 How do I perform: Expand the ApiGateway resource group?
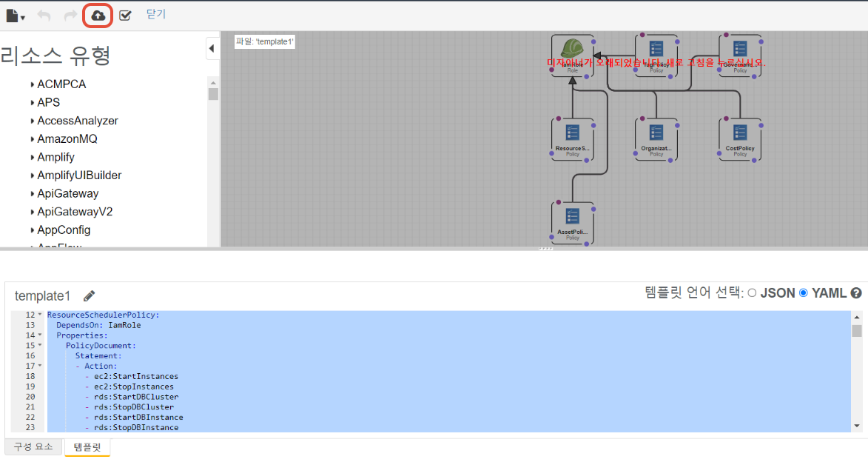click(x=33, y=194)
